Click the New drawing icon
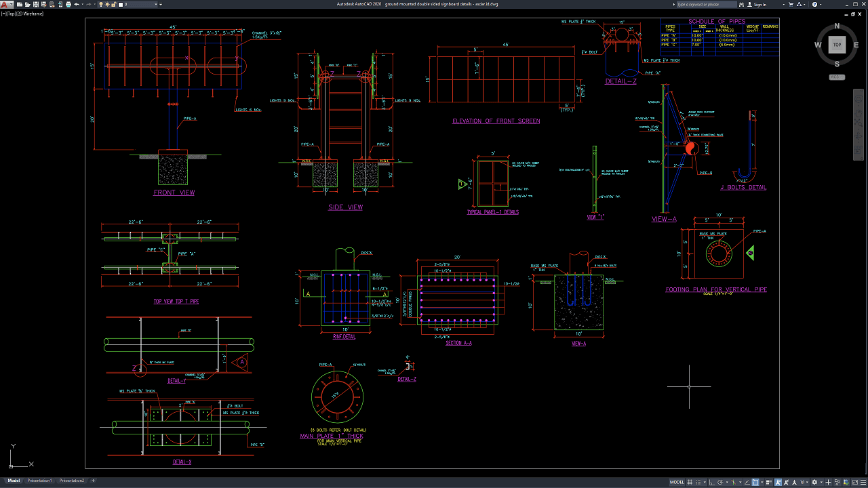Image resolution: width=868 pixels, height=488 pixels. pyautogui.click(x=20, y=4)
